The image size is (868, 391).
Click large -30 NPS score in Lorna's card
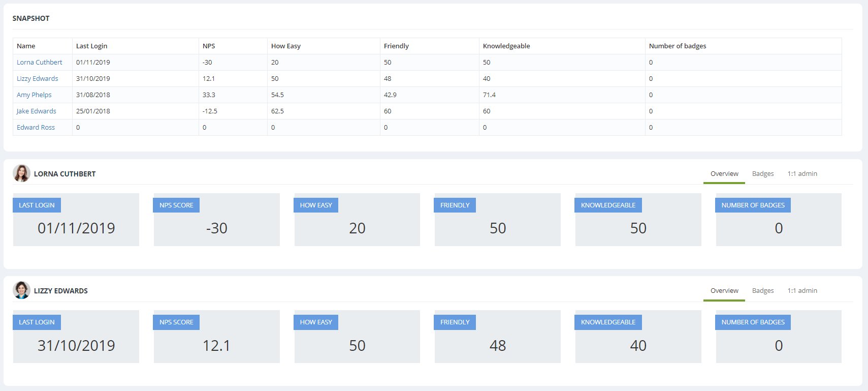click(217, 228)
